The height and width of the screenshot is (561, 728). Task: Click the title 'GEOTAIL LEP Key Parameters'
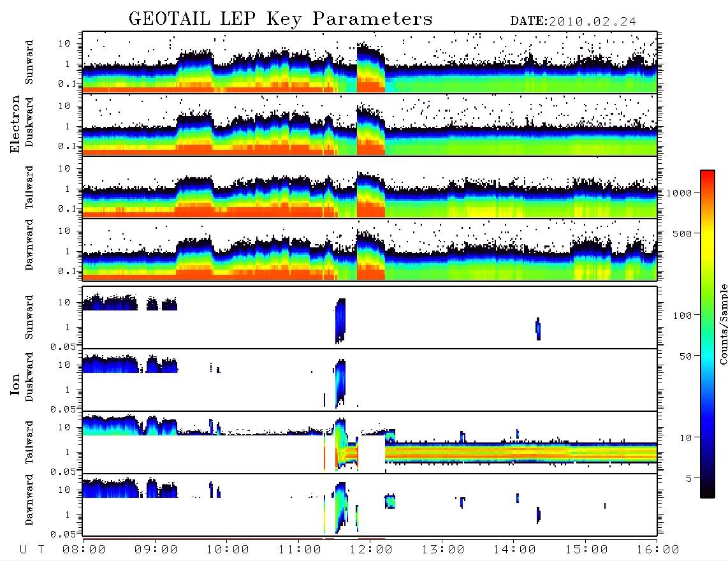pos(280,19)
